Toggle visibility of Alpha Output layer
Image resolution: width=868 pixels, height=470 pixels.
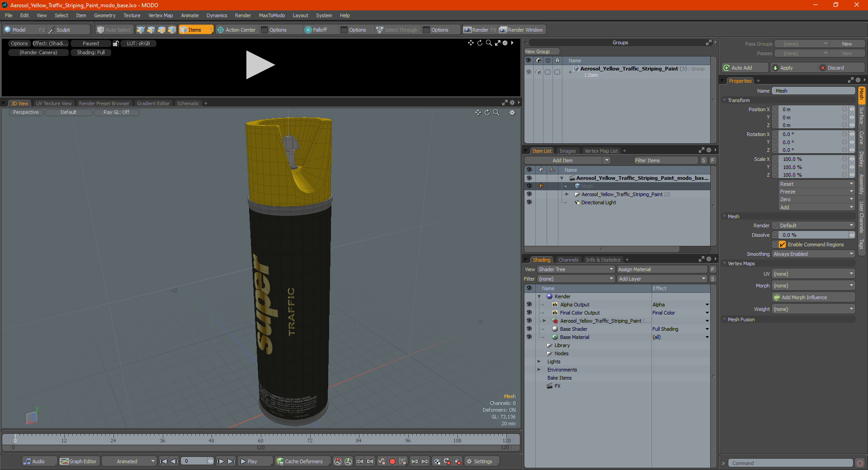click(529, 305)
